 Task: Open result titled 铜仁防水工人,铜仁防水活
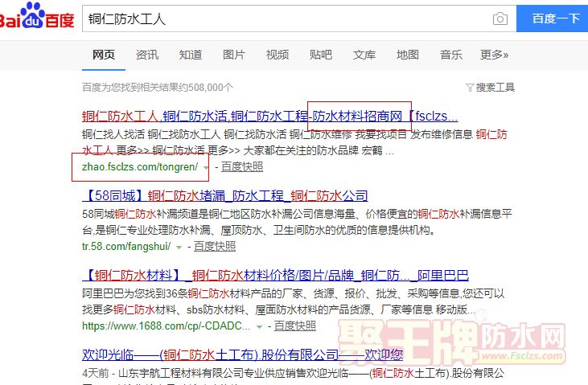(269, 117)
